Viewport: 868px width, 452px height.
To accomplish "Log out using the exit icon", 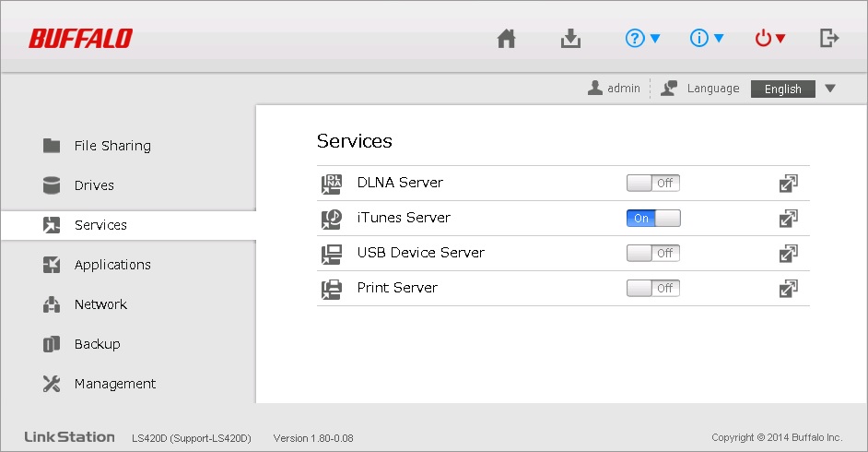I will [828, 38].
